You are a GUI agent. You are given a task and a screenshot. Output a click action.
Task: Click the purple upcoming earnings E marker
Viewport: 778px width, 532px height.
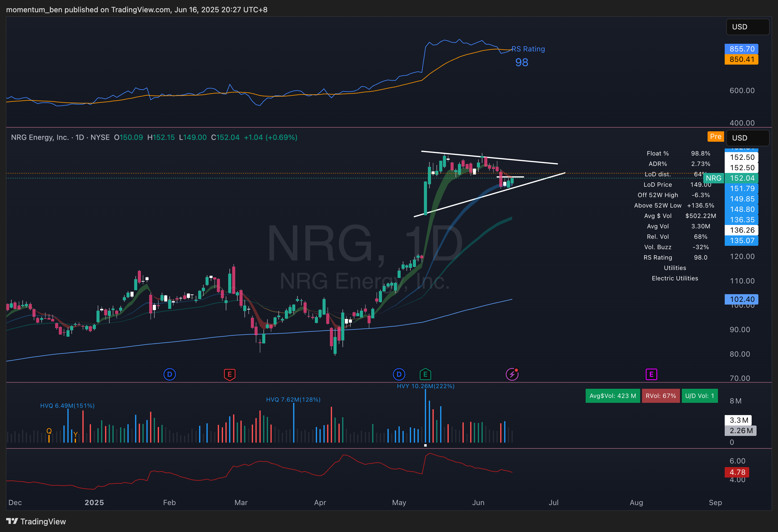651,374
